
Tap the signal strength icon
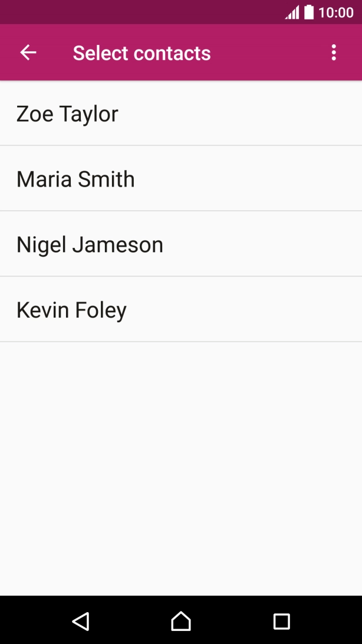tap(292, 12)
